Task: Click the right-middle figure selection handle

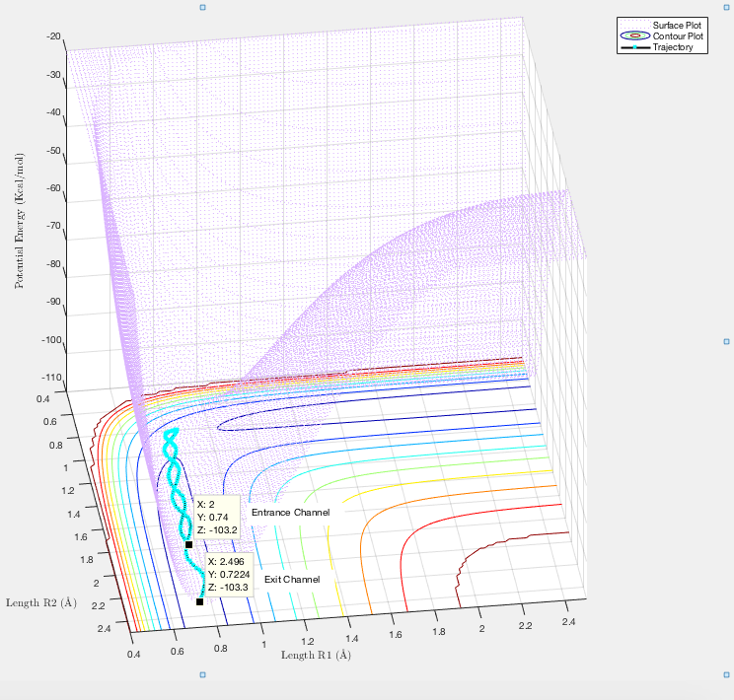Action: point(728,341)
